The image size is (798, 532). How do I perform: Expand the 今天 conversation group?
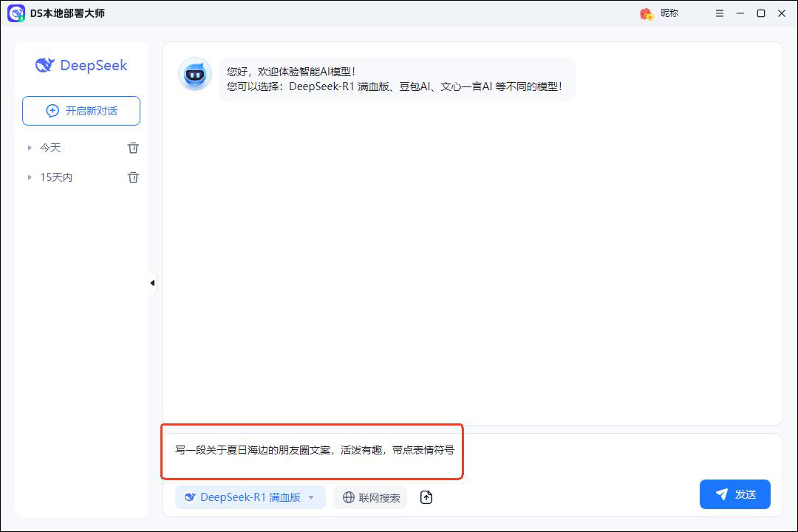(x=30, y=148)
